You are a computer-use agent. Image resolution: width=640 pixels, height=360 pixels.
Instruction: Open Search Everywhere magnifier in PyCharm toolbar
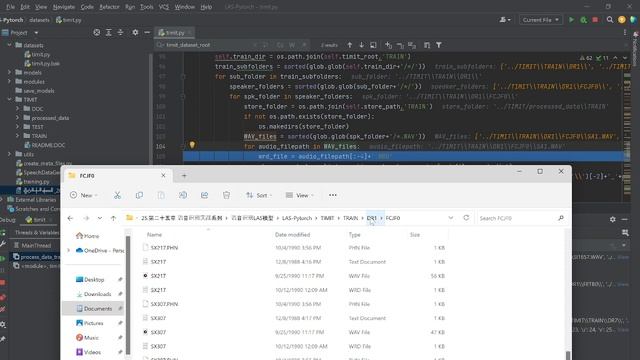point(610,20)
